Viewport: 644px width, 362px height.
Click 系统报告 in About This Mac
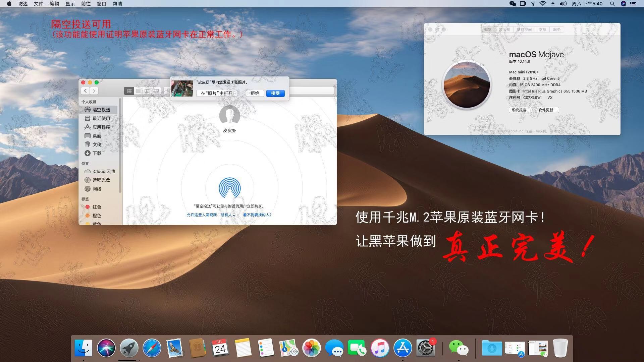pos(521,110)
